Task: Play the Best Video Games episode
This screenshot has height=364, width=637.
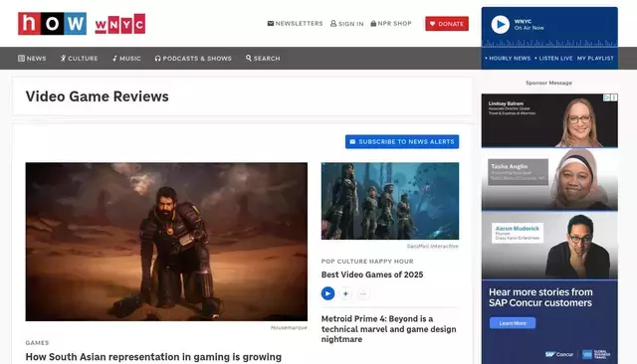Action: pos(327,293)
